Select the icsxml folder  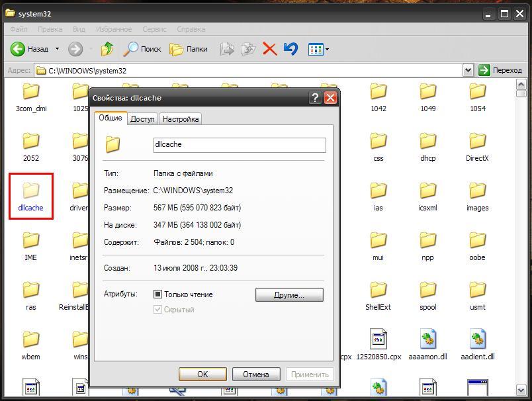[x=428, y=197]
